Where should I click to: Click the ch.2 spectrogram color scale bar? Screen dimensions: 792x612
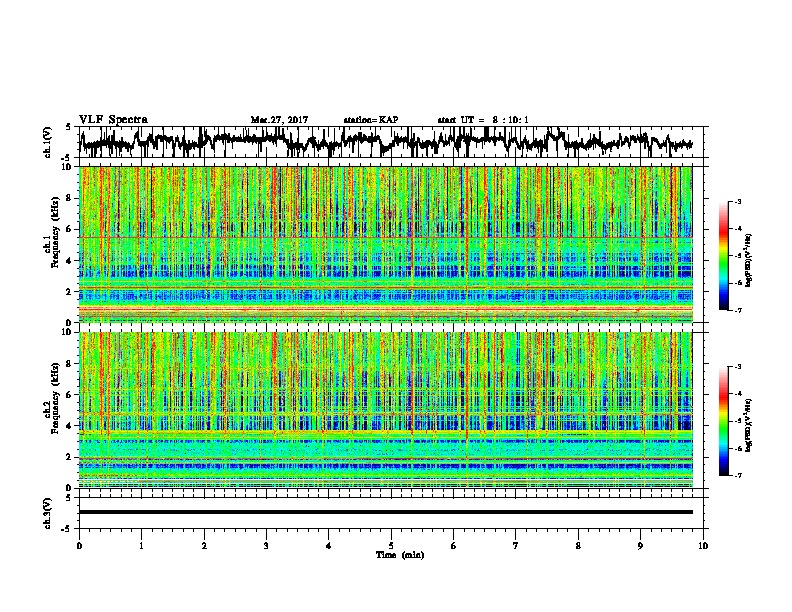tap(723, 421)
